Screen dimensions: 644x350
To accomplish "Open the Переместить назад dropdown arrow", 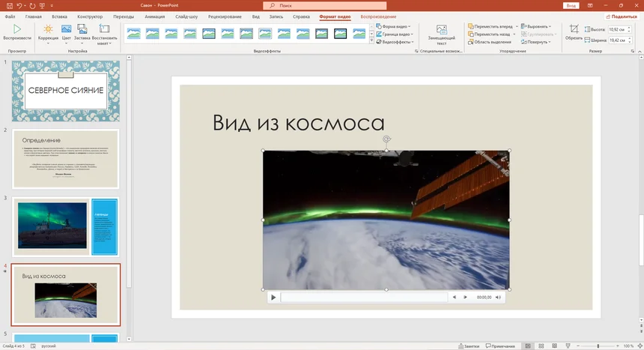I will pos(514,34).
